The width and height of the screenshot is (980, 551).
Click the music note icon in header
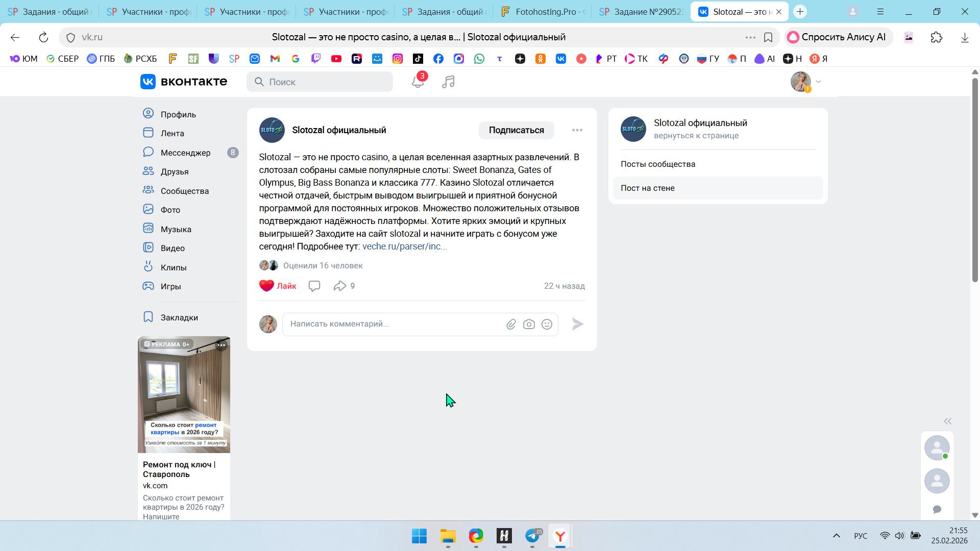(448, 82)
